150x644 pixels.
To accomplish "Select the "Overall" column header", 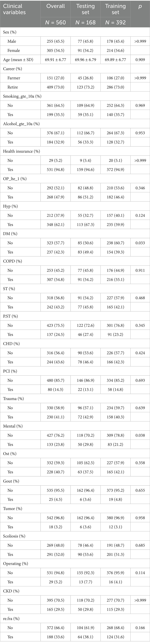I will (56, 6).
